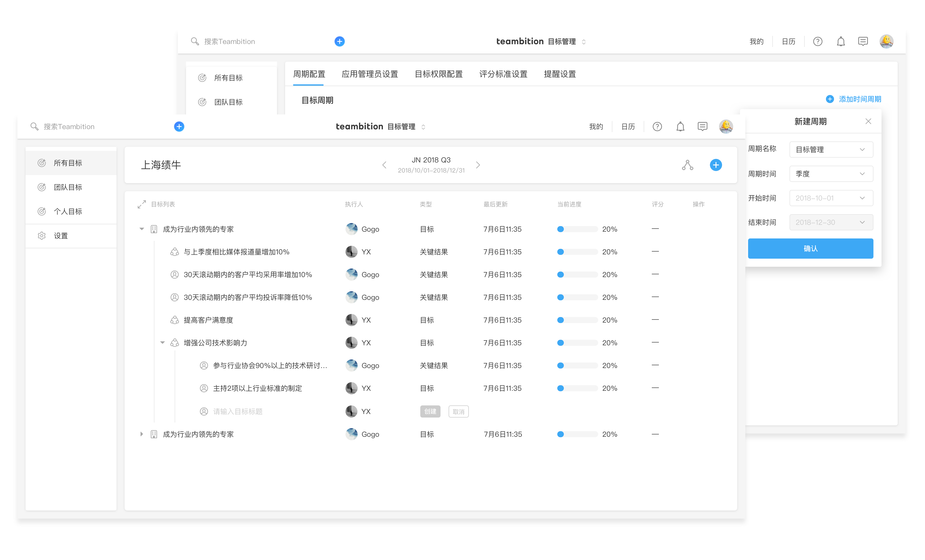Open app switcher next to back window 目标管理

pyautogui.click(x=584, y=42)
